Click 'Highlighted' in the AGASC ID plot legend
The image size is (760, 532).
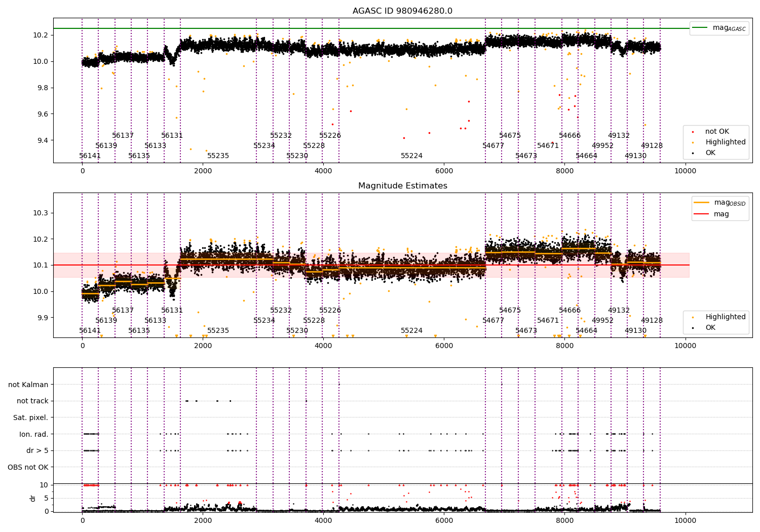(x=719, y=142)
